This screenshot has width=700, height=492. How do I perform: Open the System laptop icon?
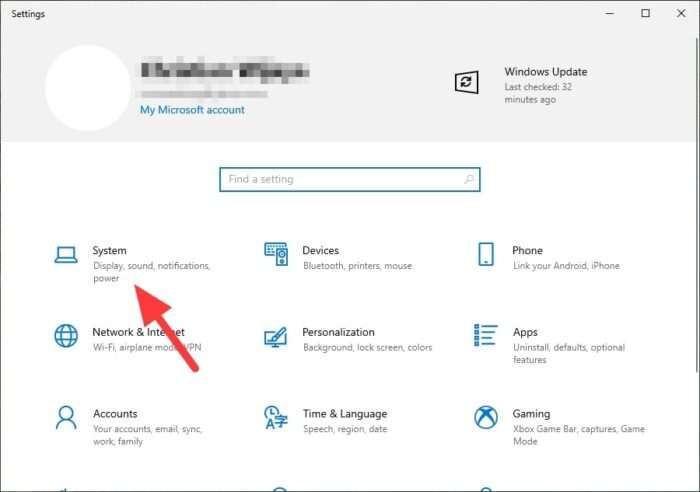[66, 255]
